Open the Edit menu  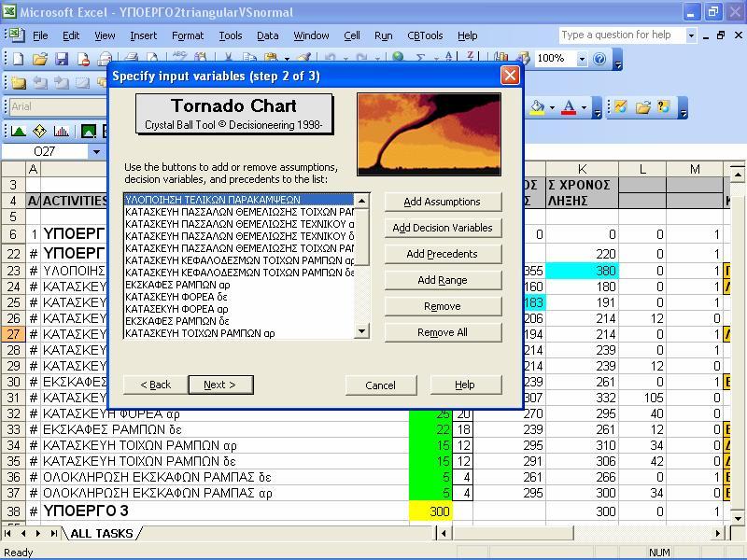pyautogui.click(x=71, y=35)
